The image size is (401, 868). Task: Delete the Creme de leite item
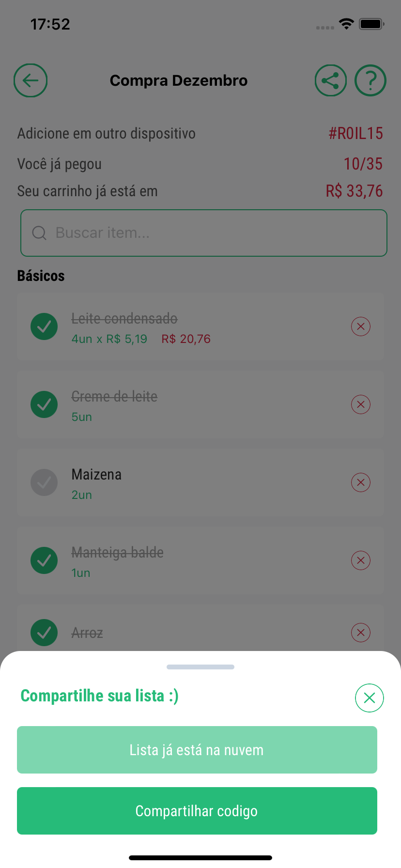pos(361,404)
